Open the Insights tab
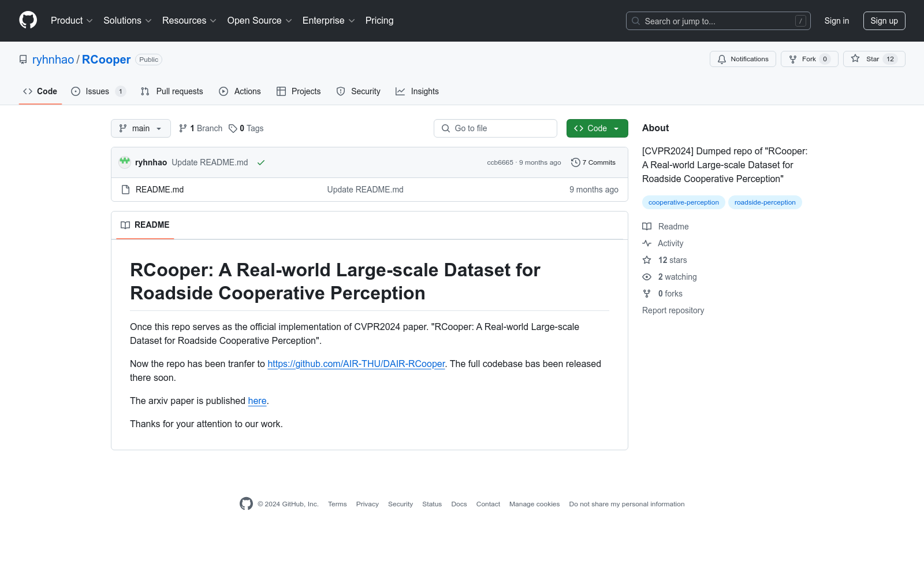 point(417,91)
